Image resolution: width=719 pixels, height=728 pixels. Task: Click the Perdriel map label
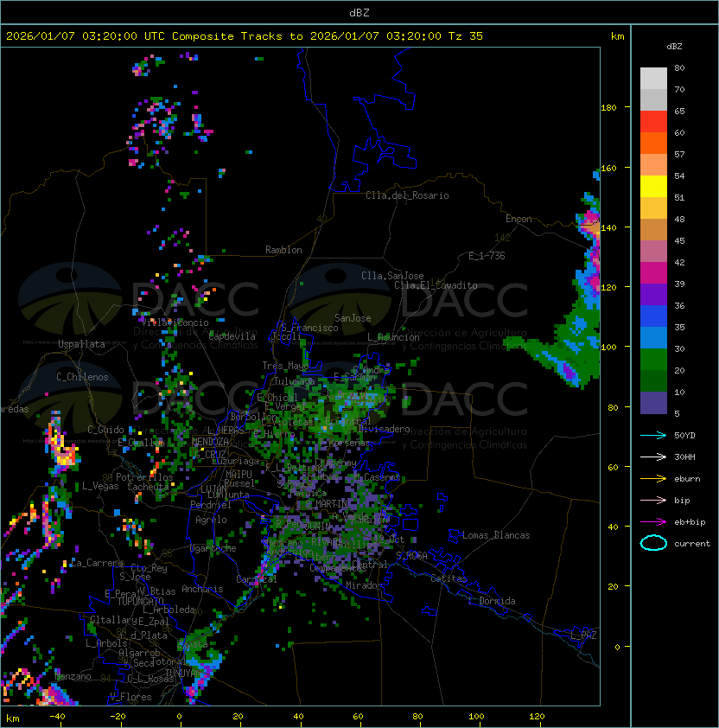tap(211, 504)
